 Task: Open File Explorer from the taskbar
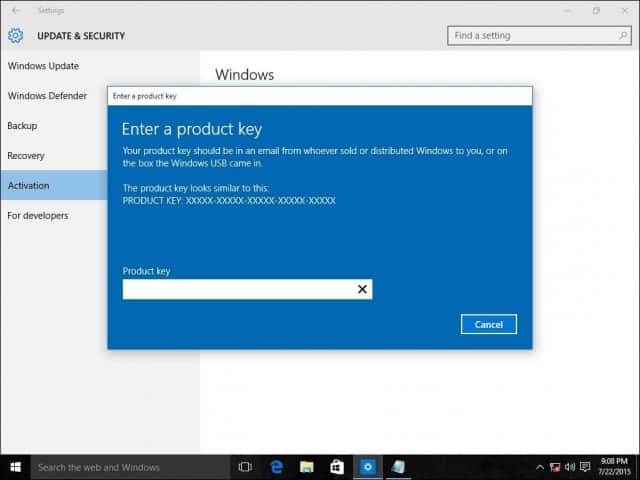pos(307,467)
